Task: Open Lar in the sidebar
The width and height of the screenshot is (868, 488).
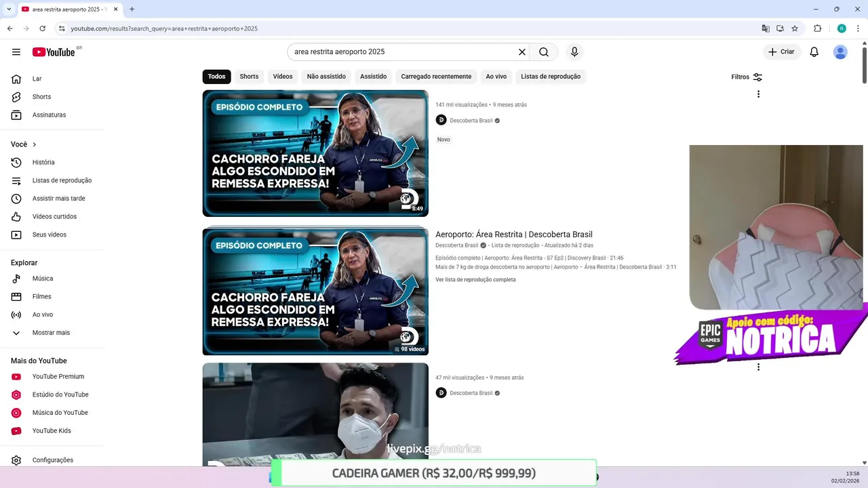Action: [52, 79]
